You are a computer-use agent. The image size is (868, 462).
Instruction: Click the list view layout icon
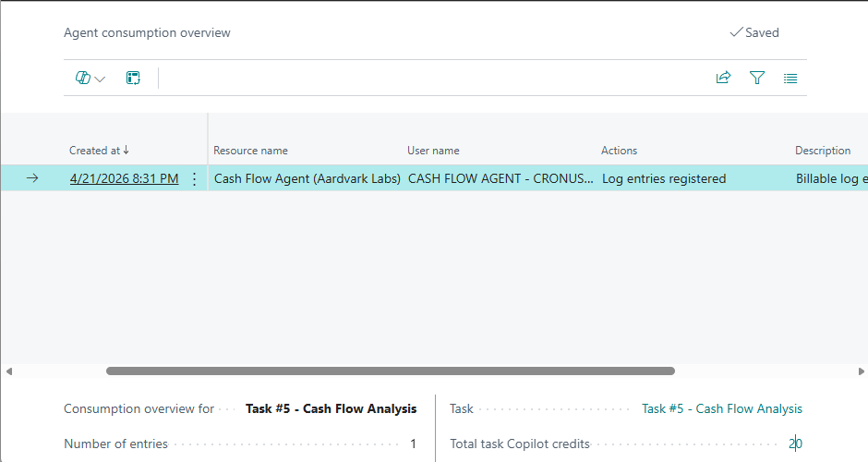790,79
